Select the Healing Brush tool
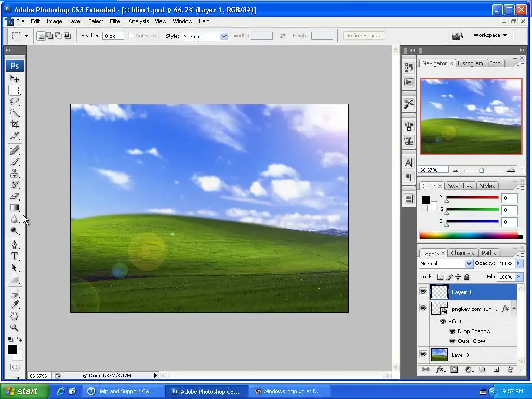The height and width of the screenshot is (399, 532). click(x=14, y=150)
